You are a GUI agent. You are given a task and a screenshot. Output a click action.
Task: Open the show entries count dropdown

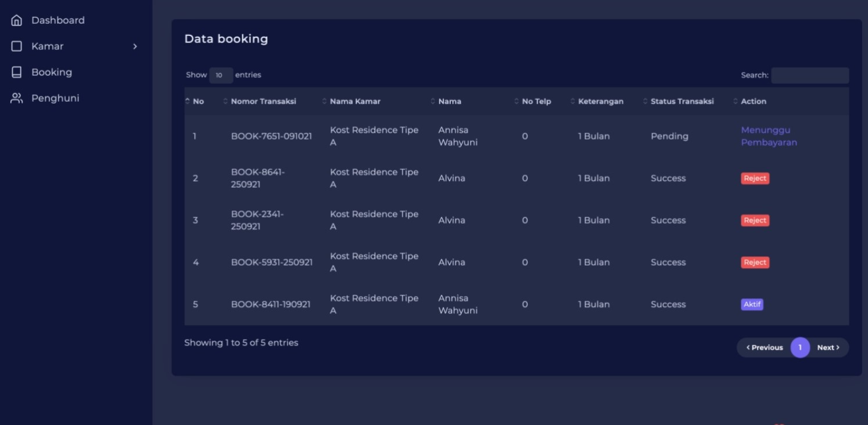tap(221, 75)
